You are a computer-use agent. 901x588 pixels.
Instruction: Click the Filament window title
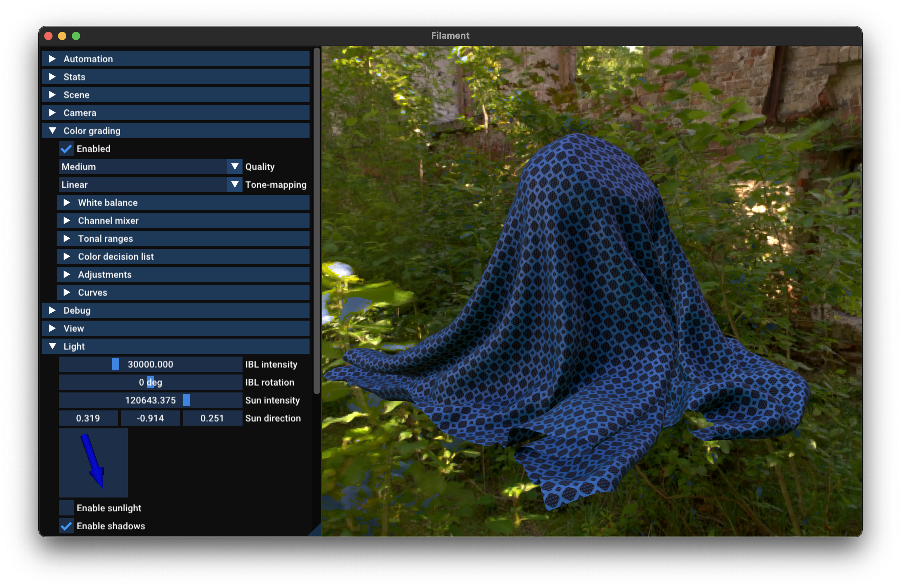[x=450, y=36]
